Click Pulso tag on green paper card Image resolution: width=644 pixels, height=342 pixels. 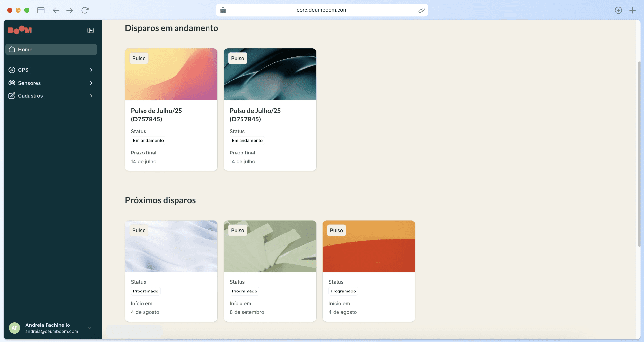coord(238,230)
